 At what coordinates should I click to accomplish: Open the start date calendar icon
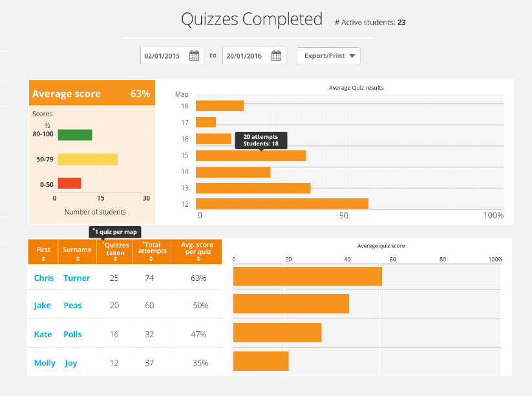click(194, 56)
